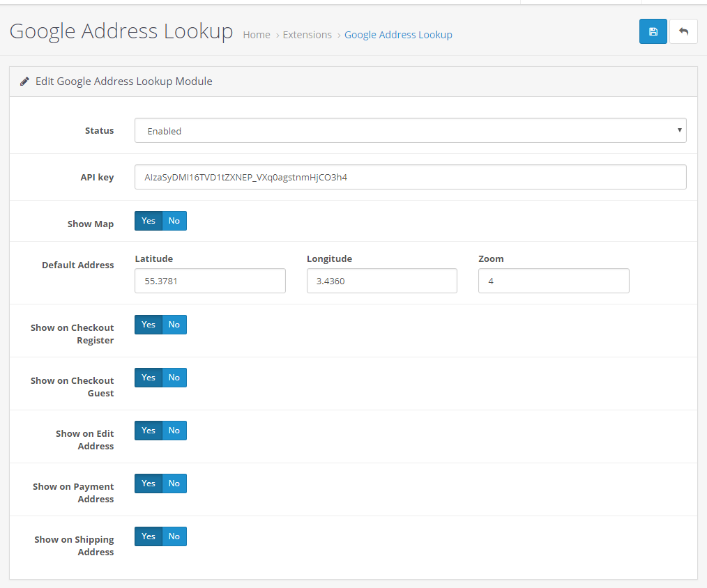Click the Latitude field with 55.3781
The image size is (707, 588).
point(210,281)
